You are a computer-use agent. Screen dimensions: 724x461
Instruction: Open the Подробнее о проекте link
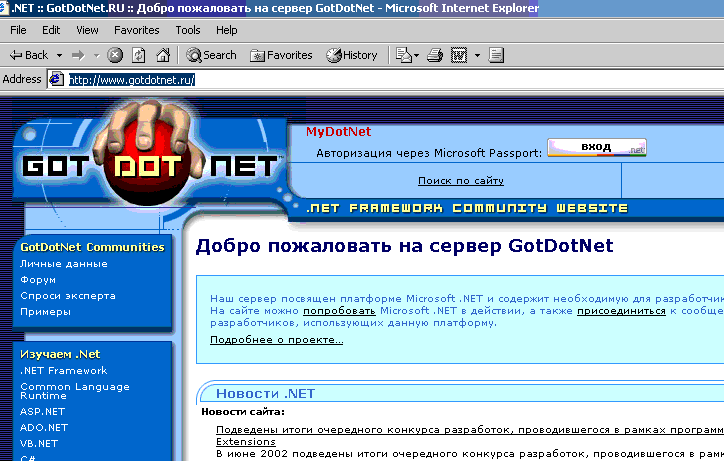click(x=276, y=340)
